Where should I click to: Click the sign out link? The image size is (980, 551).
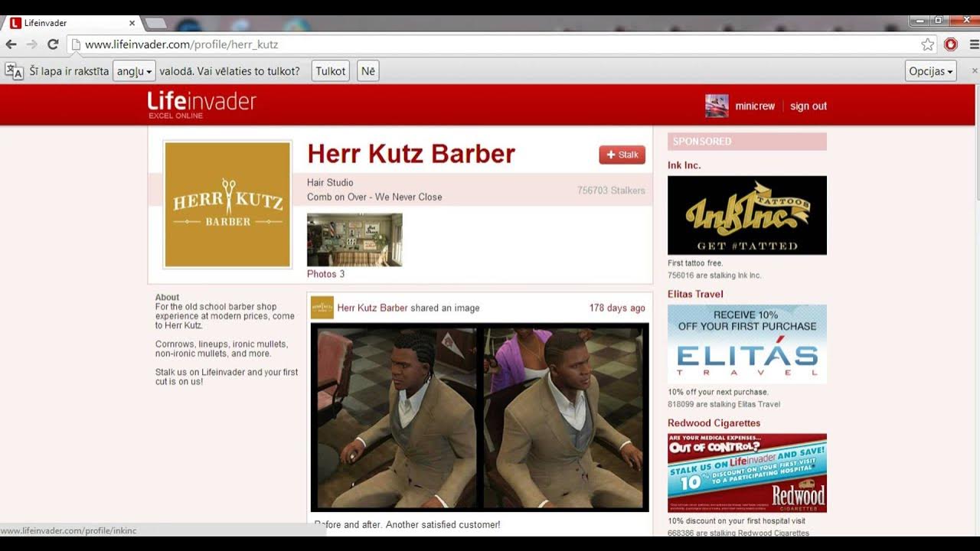click(x=808, y=106)
